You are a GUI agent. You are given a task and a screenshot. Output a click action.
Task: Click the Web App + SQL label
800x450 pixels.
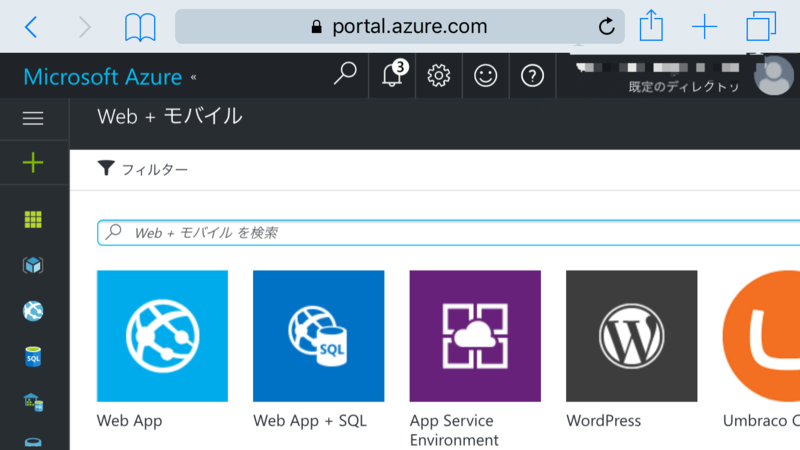310,420
